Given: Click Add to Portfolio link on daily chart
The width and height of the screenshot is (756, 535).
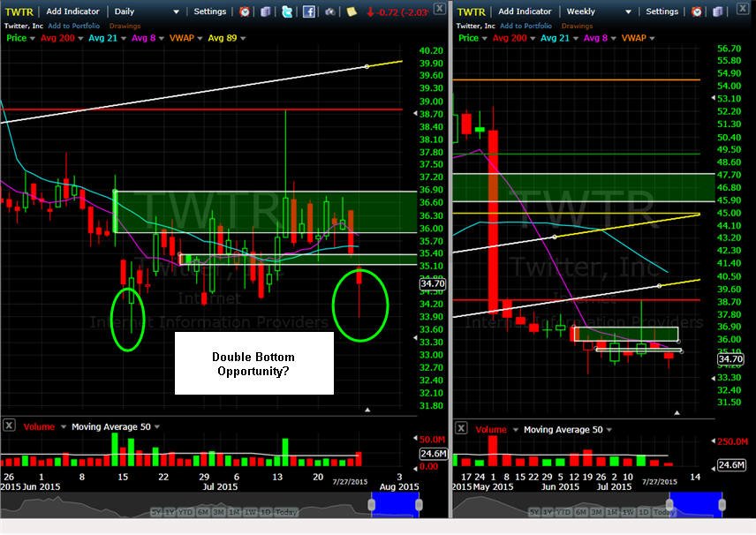Looking at the screenshot, I should click(x=74, y=26).
